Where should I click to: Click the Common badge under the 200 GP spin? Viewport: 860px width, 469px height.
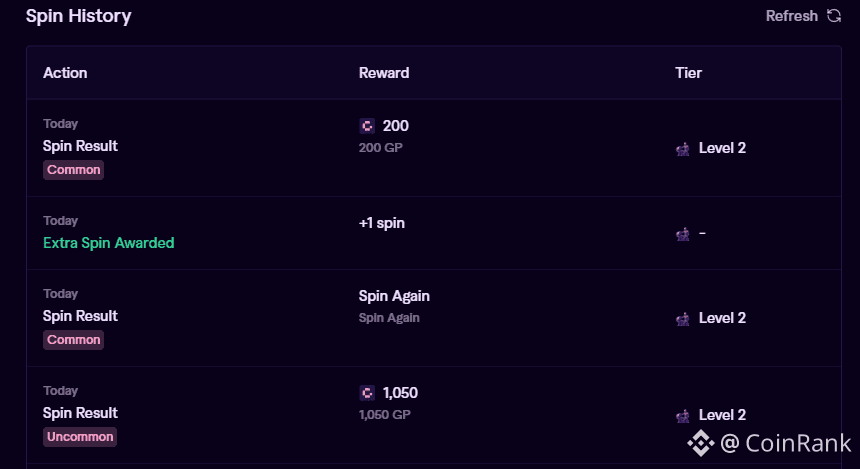coord(74,170)
